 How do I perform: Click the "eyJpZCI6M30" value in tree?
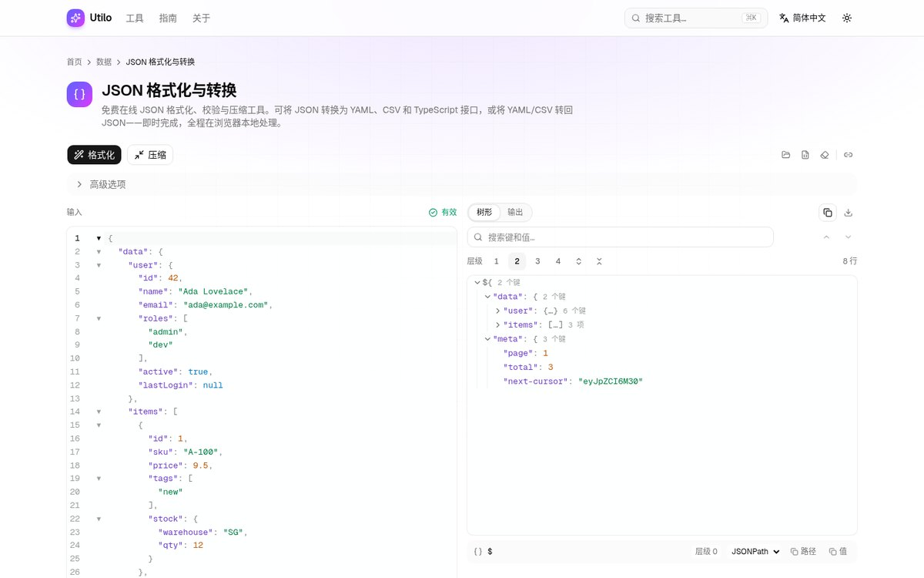pyautogui.click(x=611, y=381)
